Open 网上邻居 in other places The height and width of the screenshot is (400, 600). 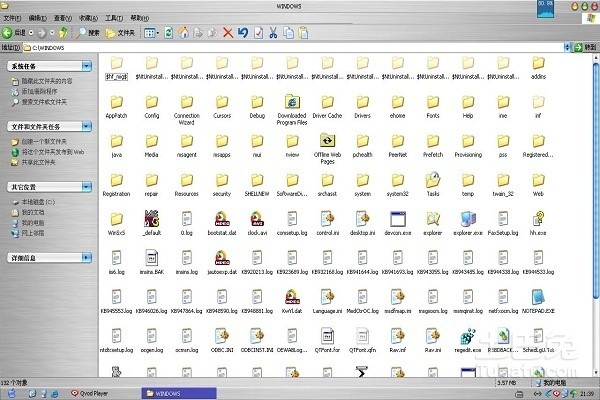33,233
